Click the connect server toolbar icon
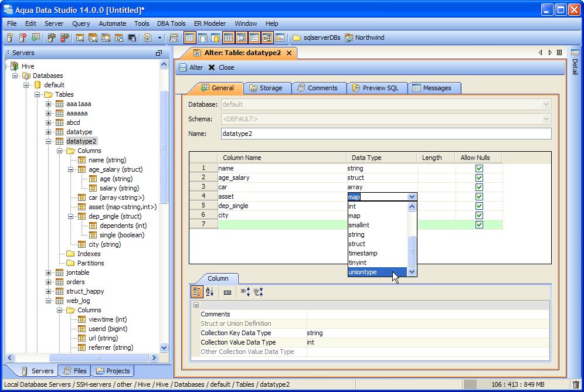Screen dimensions: 584x392 (x=52, y=38)
